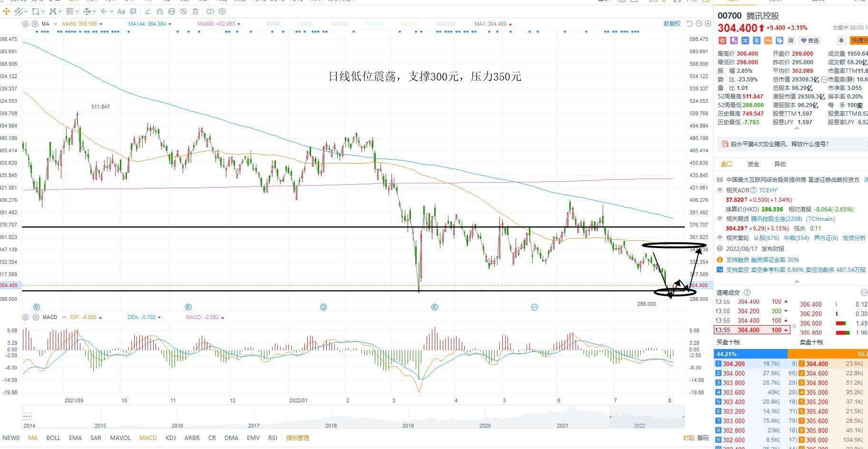Toggle the faded MA120 line on
Screen dimensions: 868x449
pyautogui.click(x=340, y=24)
